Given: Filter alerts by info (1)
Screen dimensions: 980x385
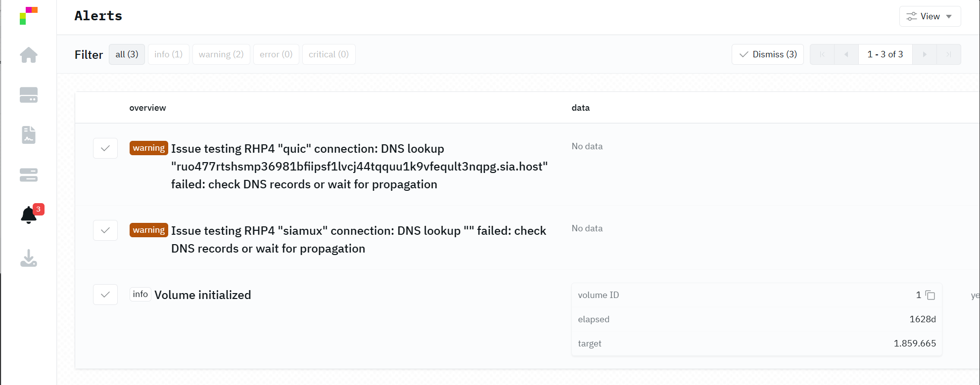Looking at the screenshot, I should point(168,54).
